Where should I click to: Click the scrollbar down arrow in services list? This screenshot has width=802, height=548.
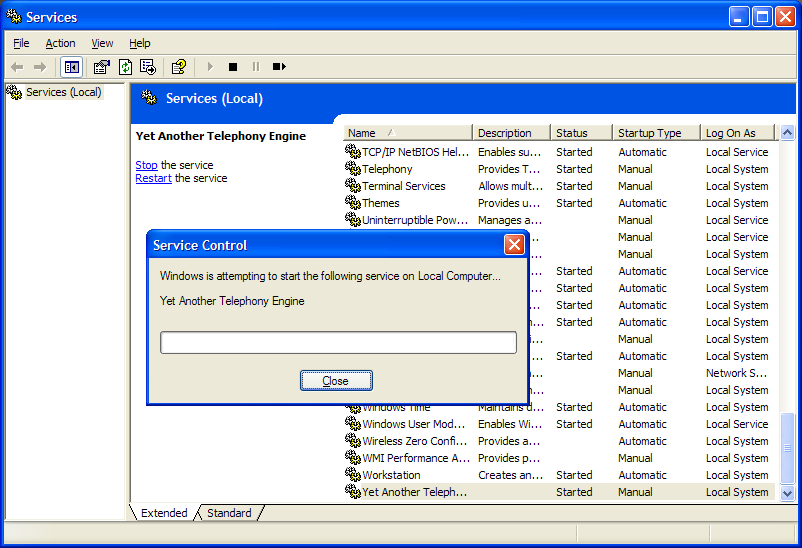click(788, 494)
